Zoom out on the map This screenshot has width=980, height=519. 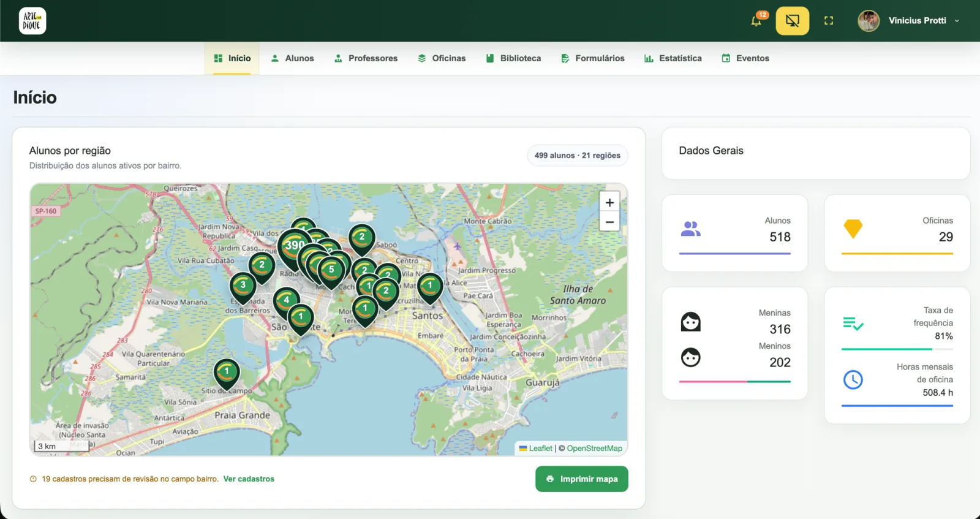point(609,222)
